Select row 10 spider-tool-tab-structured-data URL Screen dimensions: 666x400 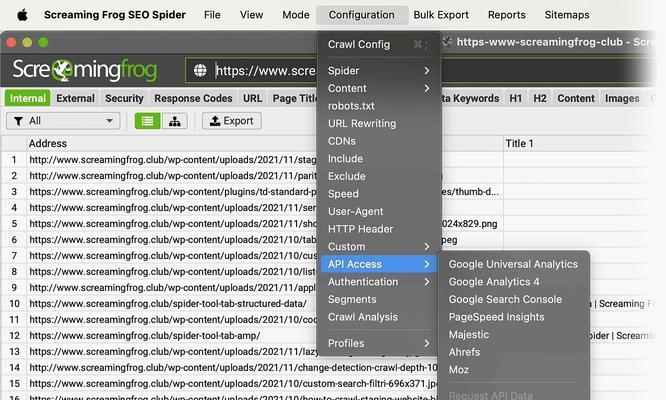[168, 304]
